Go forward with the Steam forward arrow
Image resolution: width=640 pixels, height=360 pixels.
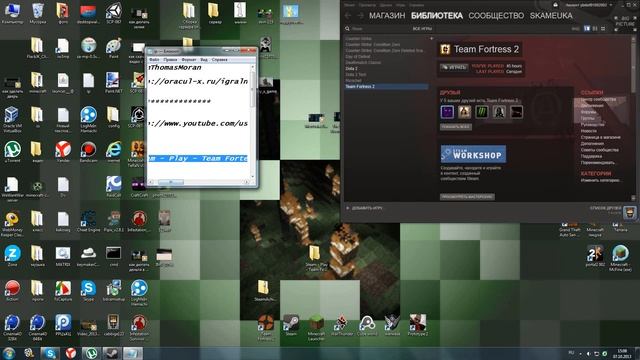click(360, 16)
